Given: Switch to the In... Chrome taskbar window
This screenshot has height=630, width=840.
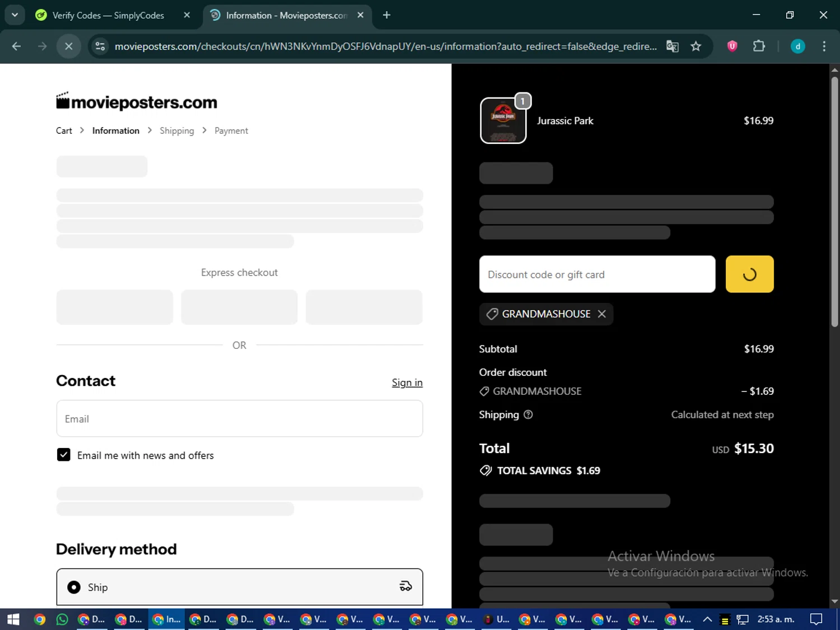Looking at the screenshot, I should point(167,619).
